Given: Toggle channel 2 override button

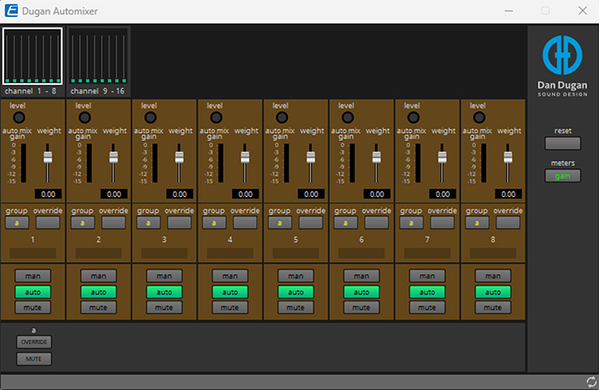Looking at the screenshot, I should point(114,223).
